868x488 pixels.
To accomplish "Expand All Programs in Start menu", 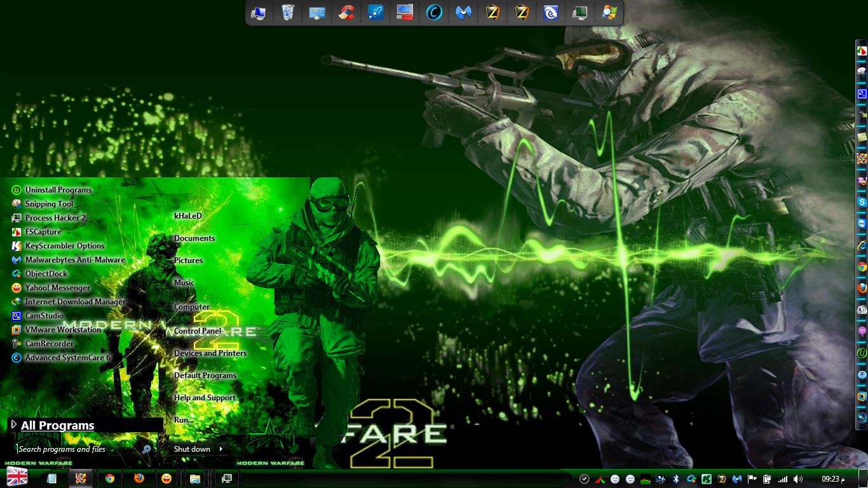I will click(x=85, y=425).
